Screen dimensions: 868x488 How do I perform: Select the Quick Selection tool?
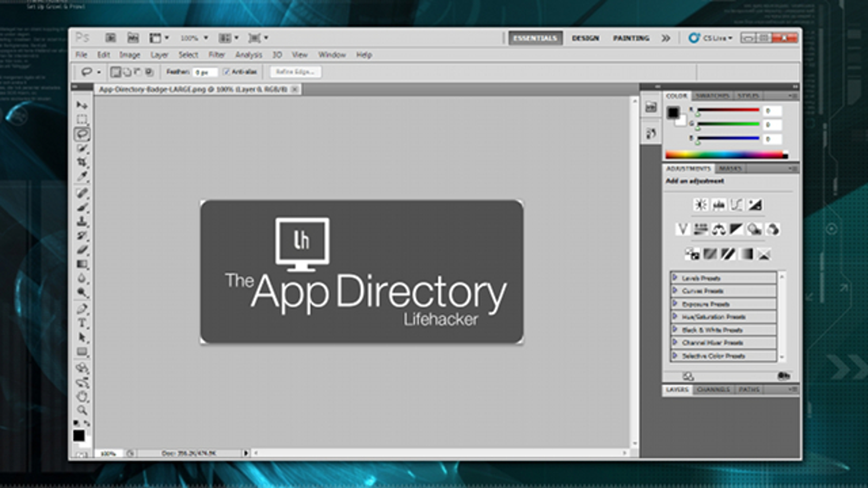82,148
